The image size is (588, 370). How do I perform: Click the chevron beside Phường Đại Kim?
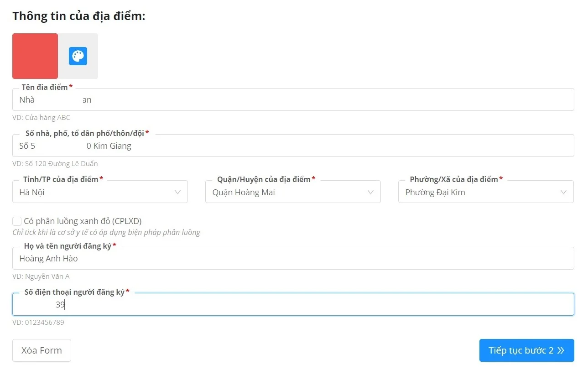(x=564, y=192)
